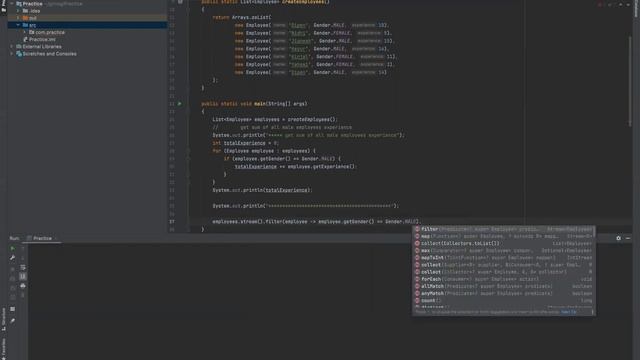The height and width of the screenshot is (360, 640).
Task: Click restore layout icon in Run toolbar
Action: click(13, 309)
